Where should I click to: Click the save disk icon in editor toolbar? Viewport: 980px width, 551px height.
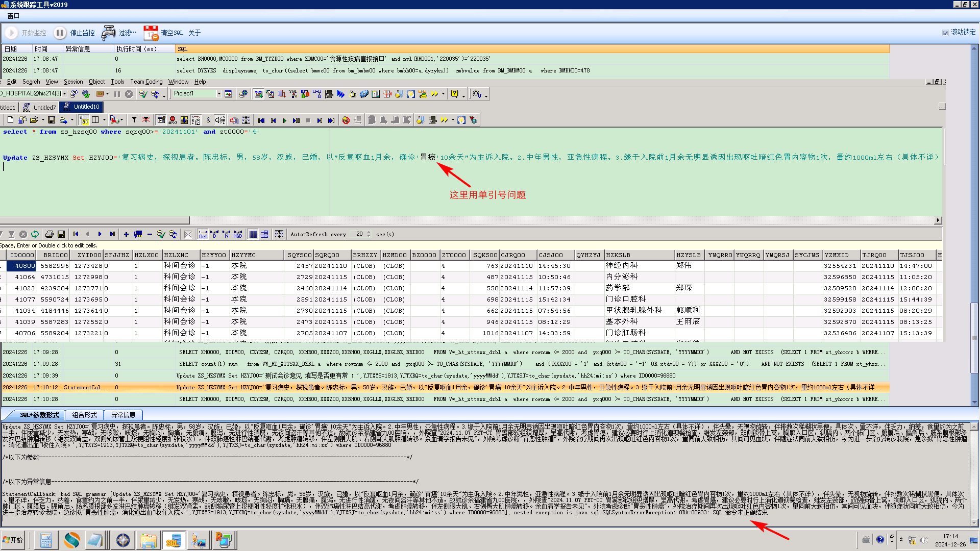[51, 120]
